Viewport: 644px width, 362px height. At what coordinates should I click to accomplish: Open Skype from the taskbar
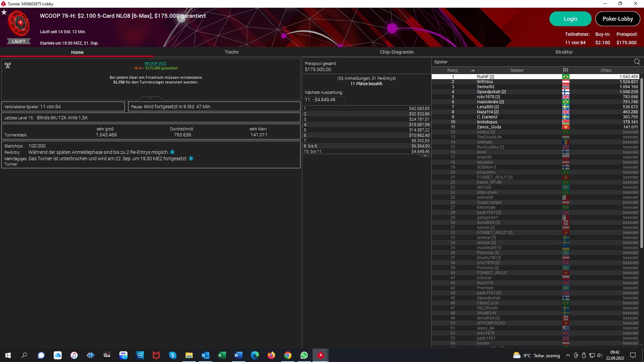(172, 355)
